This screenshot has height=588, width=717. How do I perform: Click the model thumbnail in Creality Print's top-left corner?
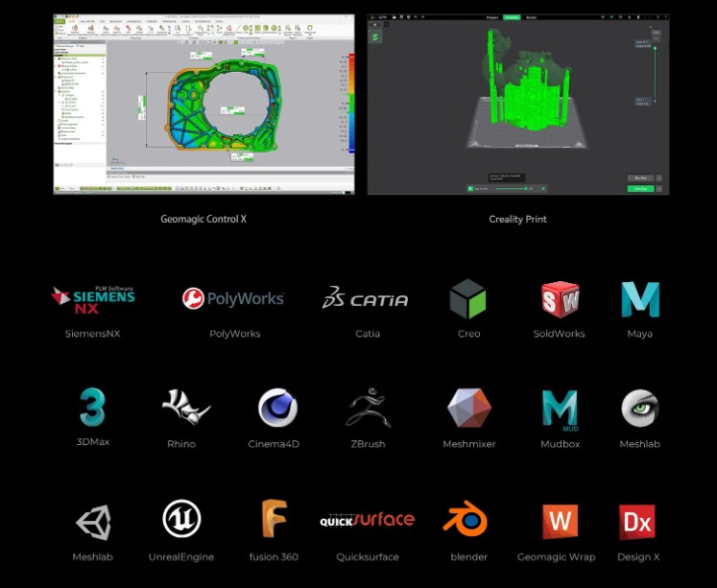click(x=375, y=37)
